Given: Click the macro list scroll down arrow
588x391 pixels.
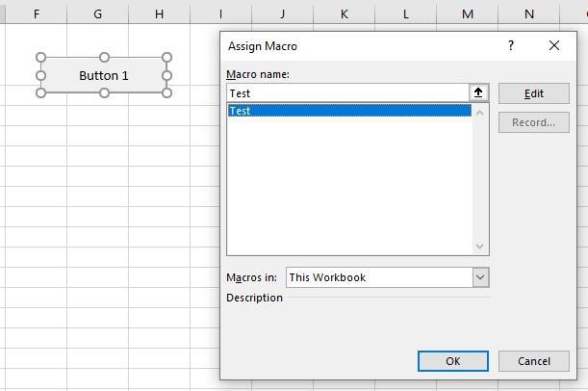Looking at the screenshot, I should pyautogui.click(x=481, y=247).
